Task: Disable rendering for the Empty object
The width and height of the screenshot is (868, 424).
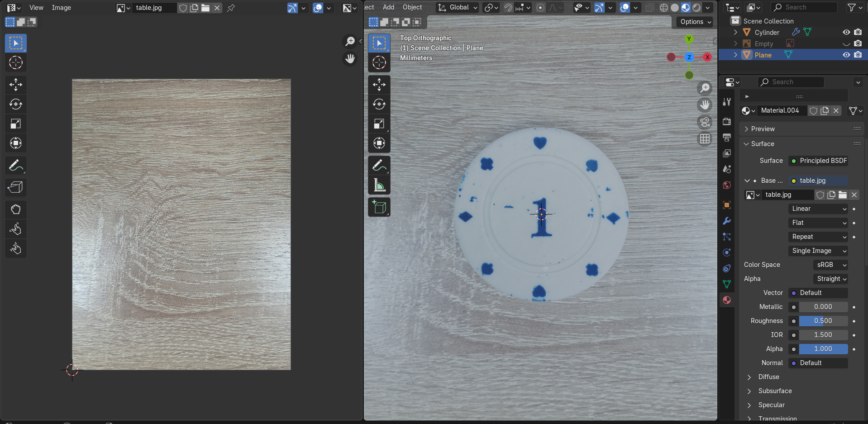Action: coord(858,43)
